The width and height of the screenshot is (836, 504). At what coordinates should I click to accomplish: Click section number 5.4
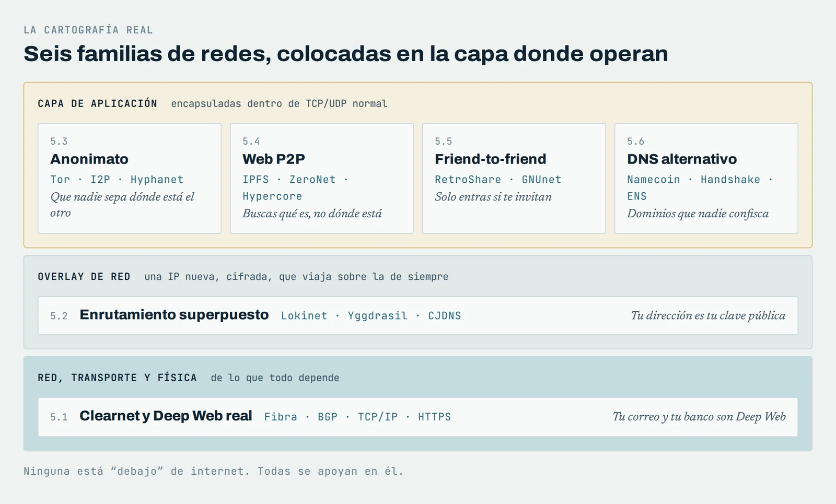(x=251, y=142)
